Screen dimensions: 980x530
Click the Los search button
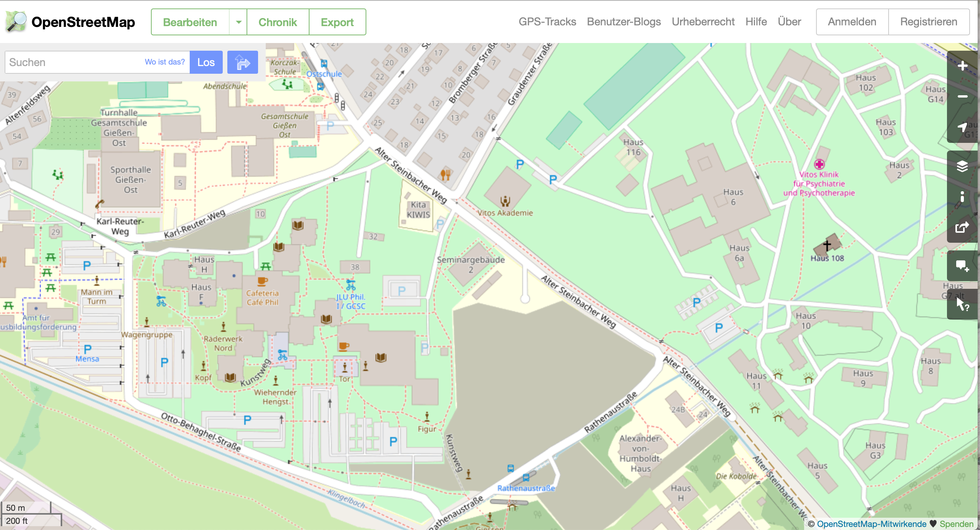(x=206, y=62)
